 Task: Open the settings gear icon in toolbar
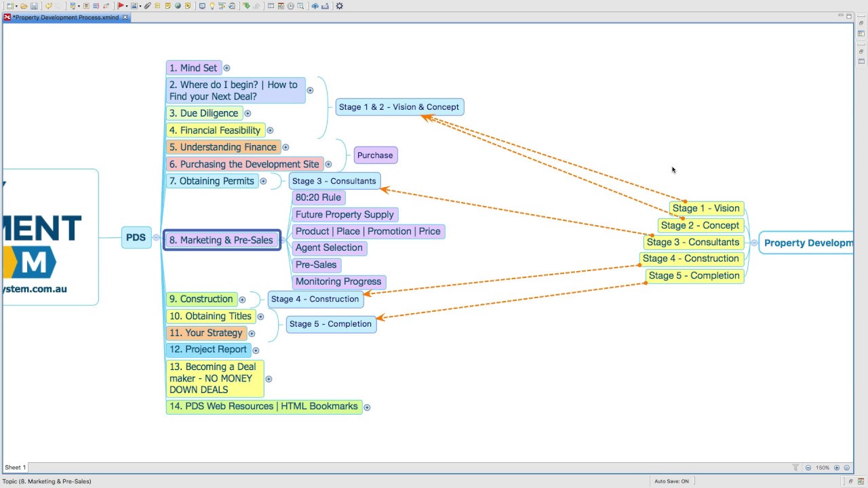(x=339, y=5)
